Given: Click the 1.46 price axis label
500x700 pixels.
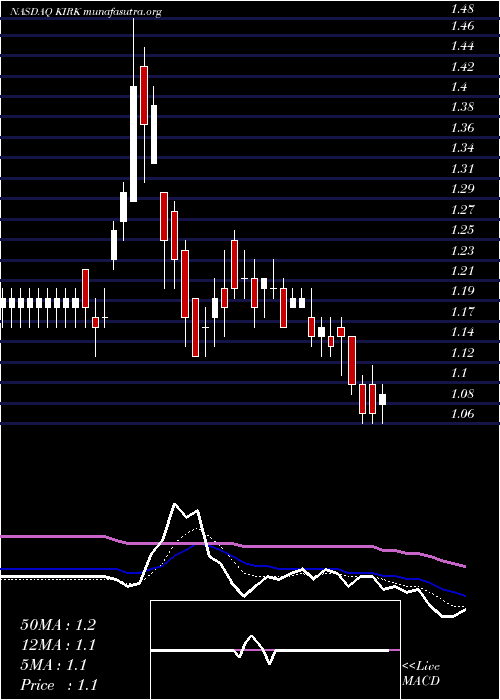Looking at the screenshot, I should pos(462,26).
